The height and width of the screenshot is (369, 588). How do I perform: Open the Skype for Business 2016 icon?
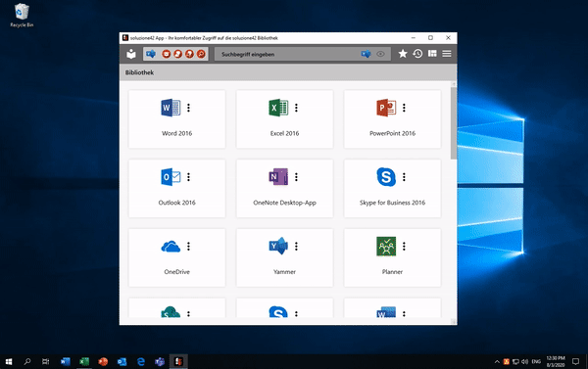pos(386,177)
